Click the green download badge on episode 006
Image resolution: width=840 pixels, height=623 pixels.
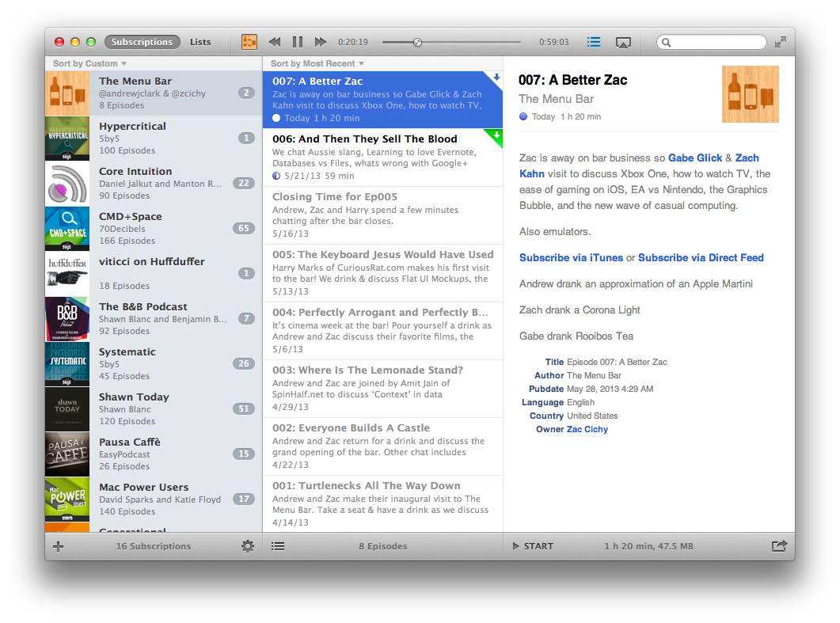[496, 135]
